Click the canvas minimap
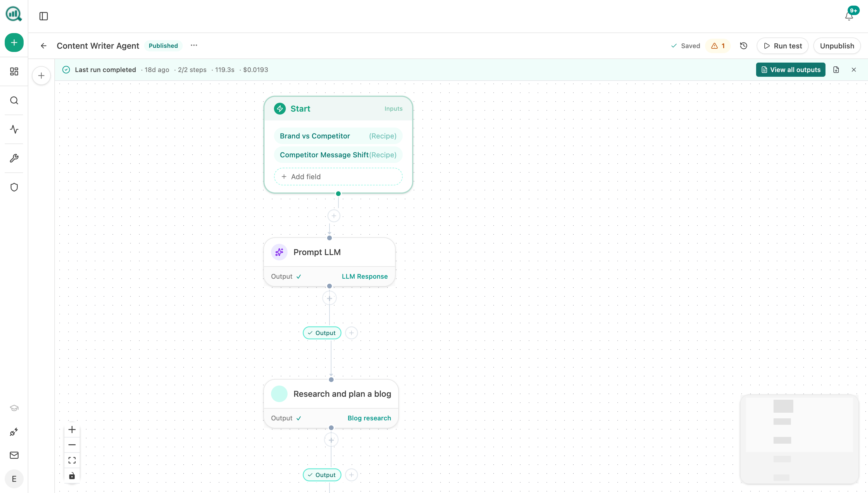The image size is (868, 493). (x=799, y=439)
